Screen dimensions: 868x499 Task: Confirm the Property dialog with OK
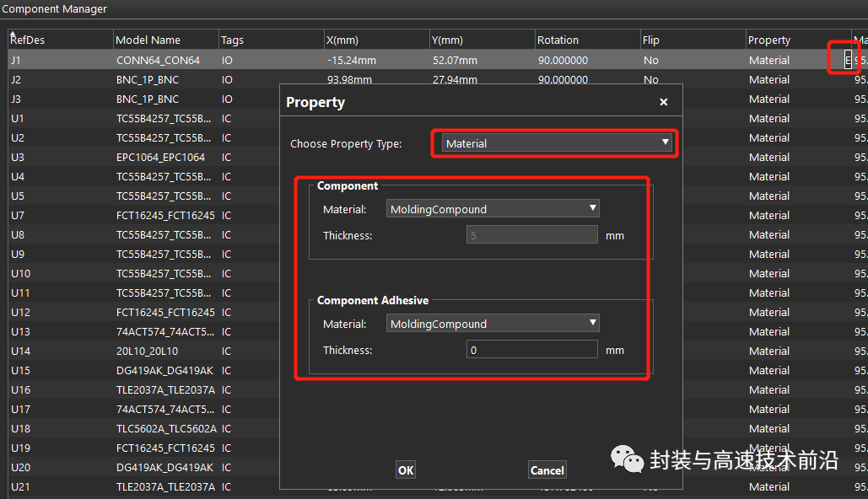pyautogui.click(x=406, y=470)
